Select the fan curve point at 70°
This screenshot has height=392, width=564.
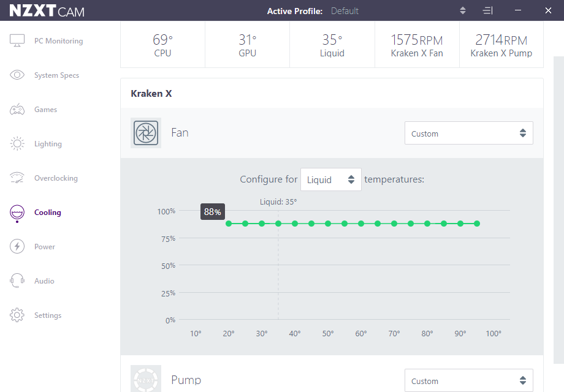(394, 224)
